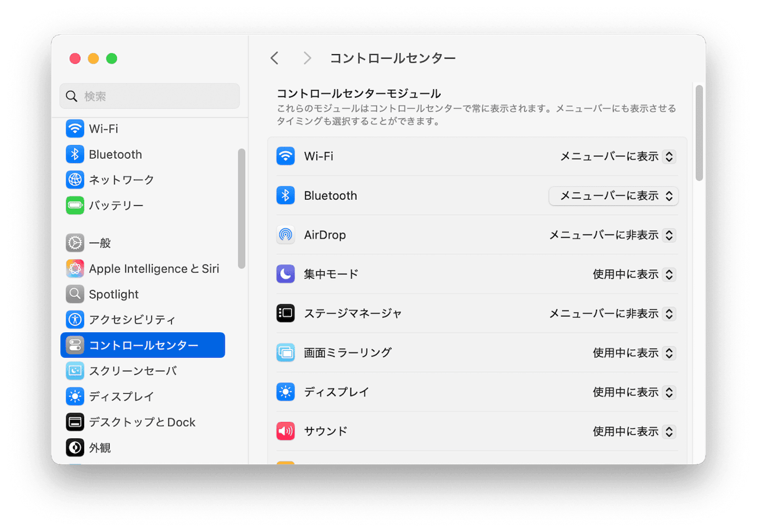Select the Wi-Fi icon in the sidebar

75,129
